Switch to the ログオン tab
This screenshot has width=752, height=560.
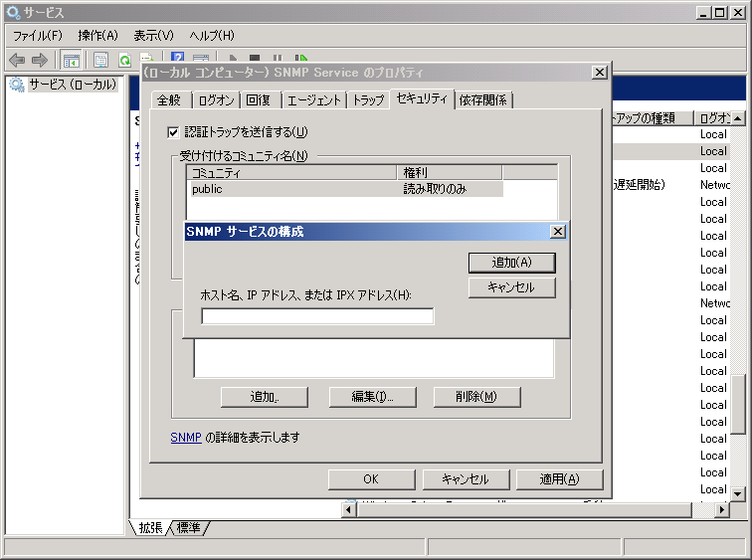pos(216,100)
